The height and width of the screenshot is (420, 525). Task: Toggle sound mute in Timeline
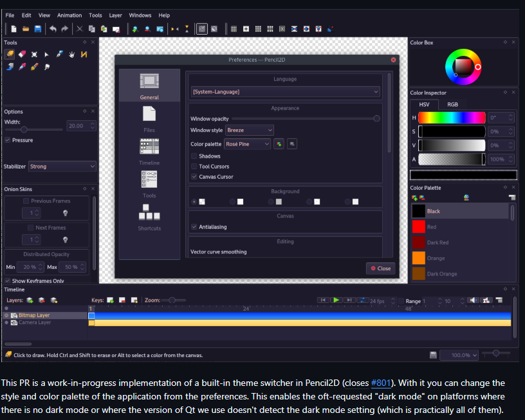(474, 300)
